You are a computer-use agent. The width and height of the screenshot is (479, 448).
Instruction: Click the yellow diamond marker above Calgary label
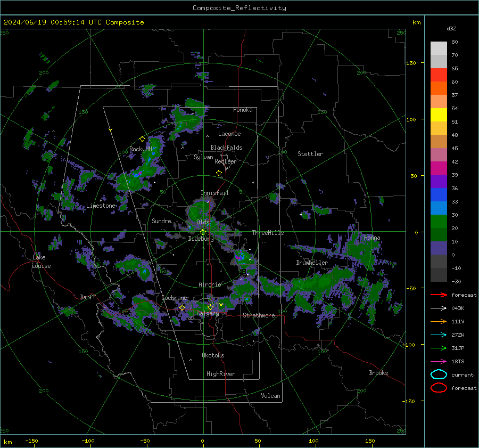point(210,307)
